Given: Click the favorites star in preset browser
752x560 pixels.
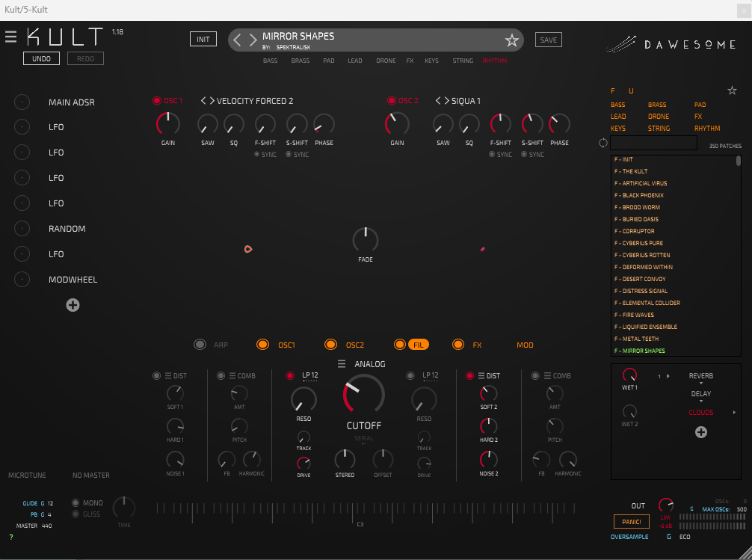Looking at the screenshot, I should tap(732, 90).
